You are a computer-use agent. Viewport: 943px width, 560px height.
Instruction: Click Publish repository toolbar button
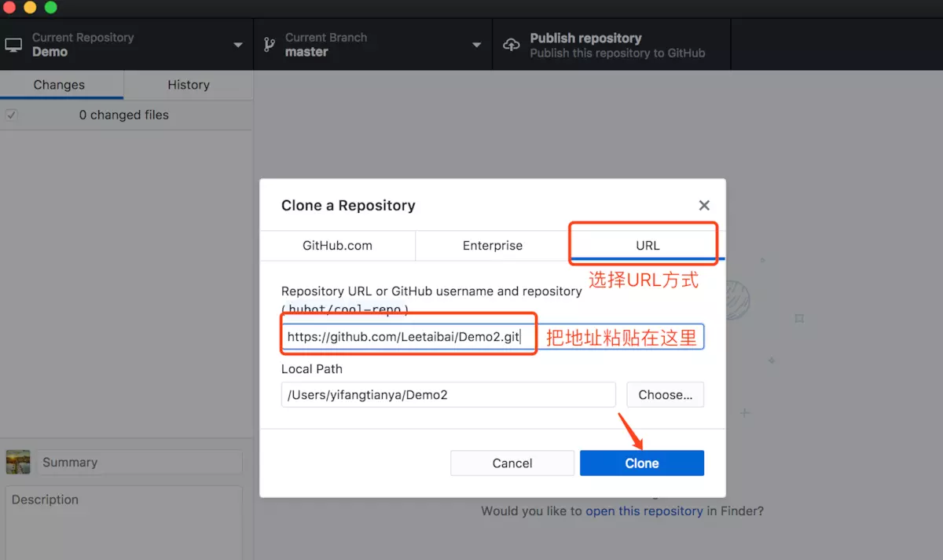pos(611,45)
